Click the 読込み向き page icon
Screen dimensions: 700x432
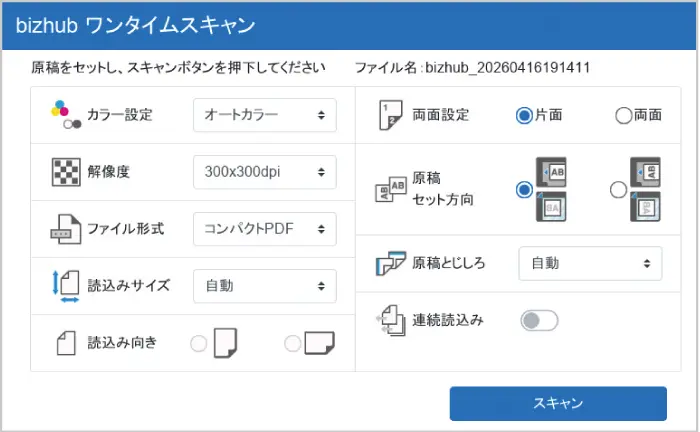coord(66,343)
